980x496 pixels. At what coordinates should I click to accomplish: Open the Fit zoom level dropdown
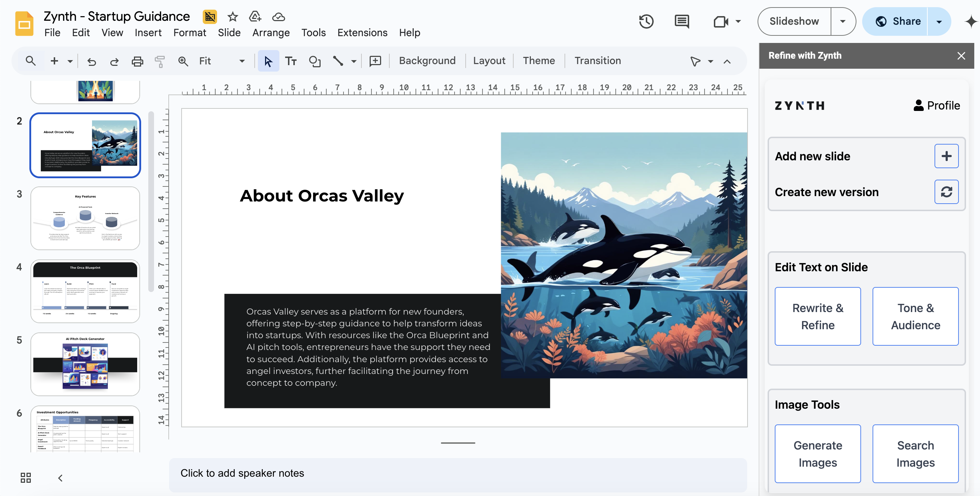222,61
